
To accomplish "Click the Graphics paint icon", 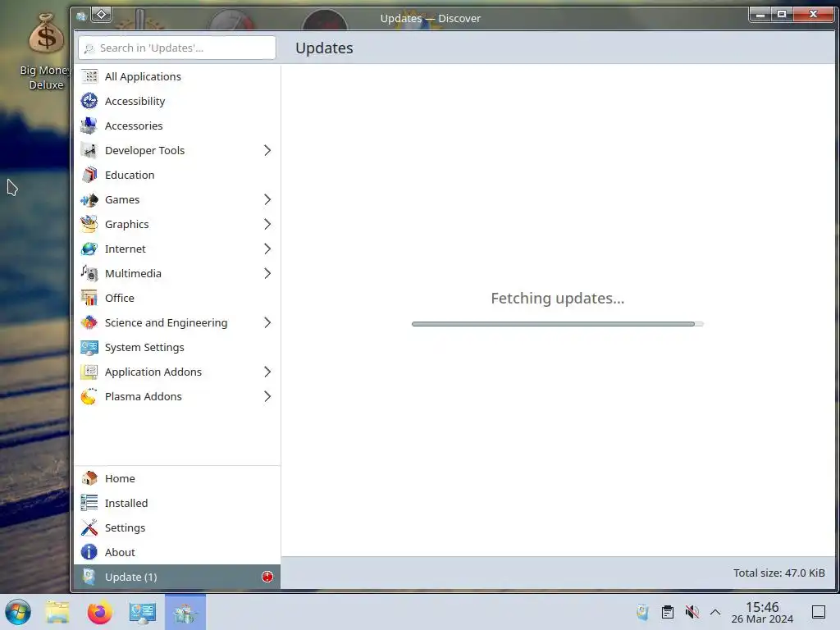I will click(89, 225).
